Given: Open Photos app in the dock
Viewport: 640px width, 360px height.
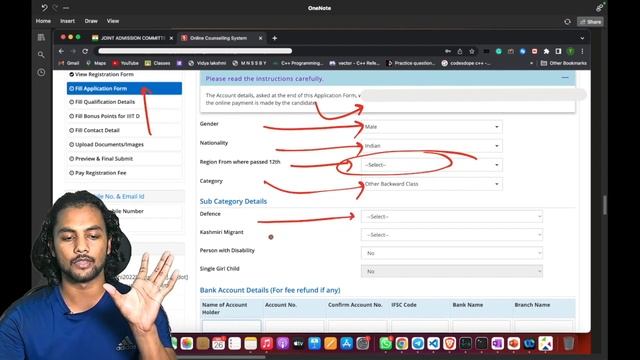Looking at the screenshot, I should pyautogui.click(x=187, y=343).
